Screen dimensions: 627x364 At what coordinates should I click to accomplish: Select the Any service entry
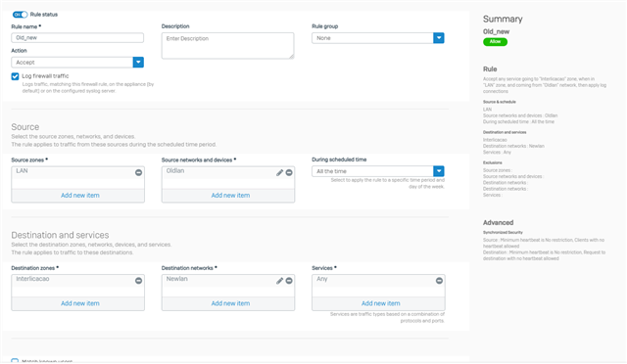click(322, 279)
